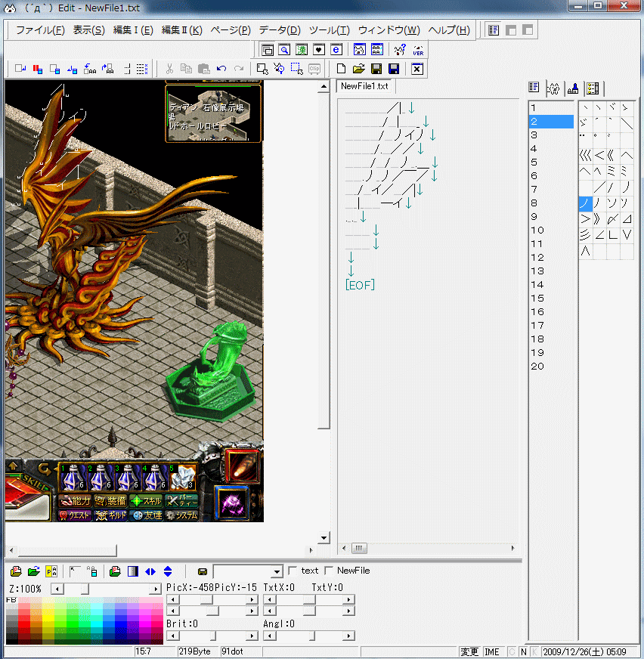Viewport: 644px width, 659px height.
Task: Pick the 彡 character in the palette
Action: (x=586, y=235)
